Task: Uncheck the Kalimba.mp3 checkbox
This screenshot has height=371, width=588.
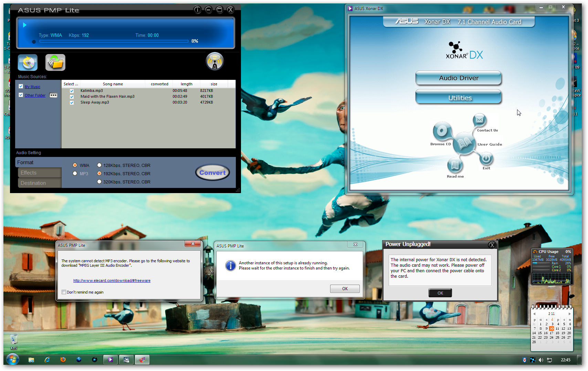Action: coord(72,91)
